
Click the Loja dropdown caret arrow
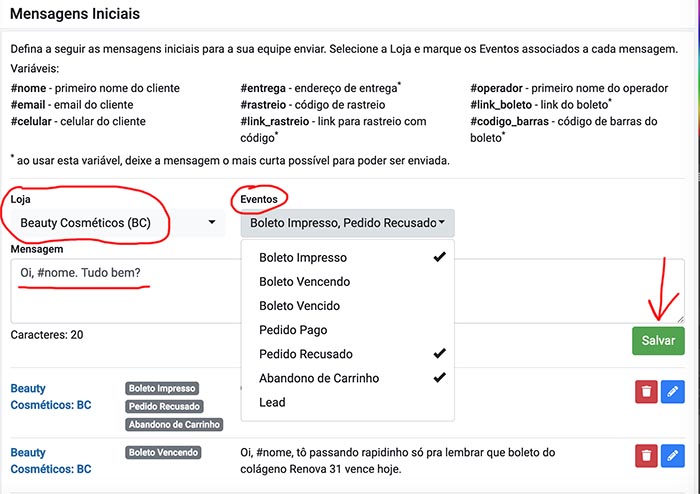tap(212, 222)
